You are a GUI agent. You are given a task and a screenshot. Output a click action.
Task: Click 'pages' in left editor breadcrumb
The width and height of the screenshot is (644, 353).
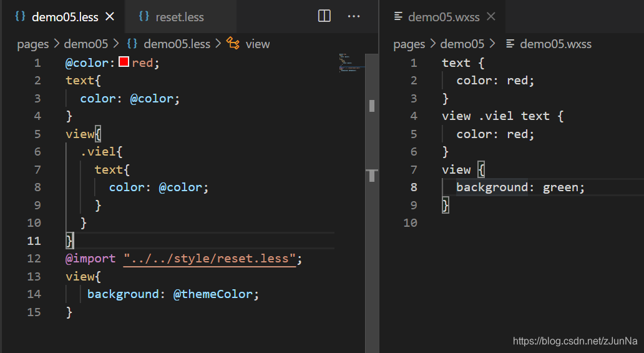pos(33,44)
